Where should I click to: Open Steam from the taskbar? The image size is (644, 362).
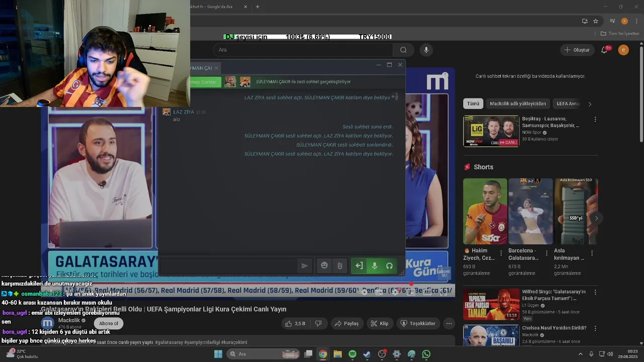pyautogui.click(x=367, y=354)
